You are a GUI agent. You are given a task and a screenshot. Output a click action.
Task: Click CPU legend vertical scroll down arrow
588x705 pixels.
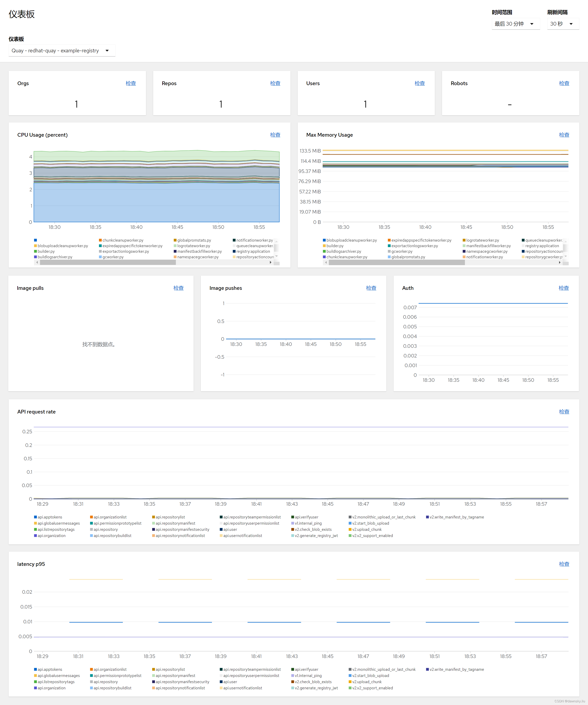click(x=276, y=256)
